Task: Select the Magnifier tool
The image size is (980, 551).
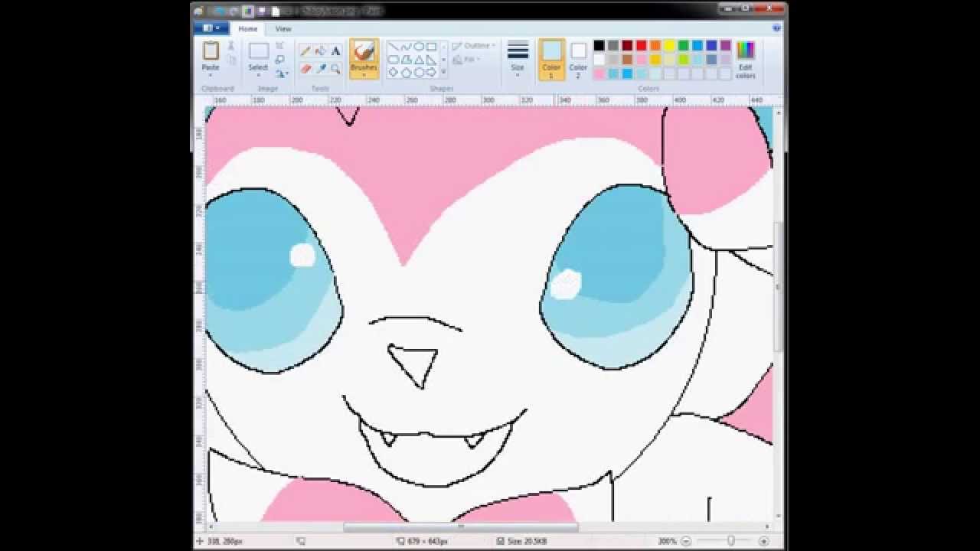Action: [x=335, y=69]
